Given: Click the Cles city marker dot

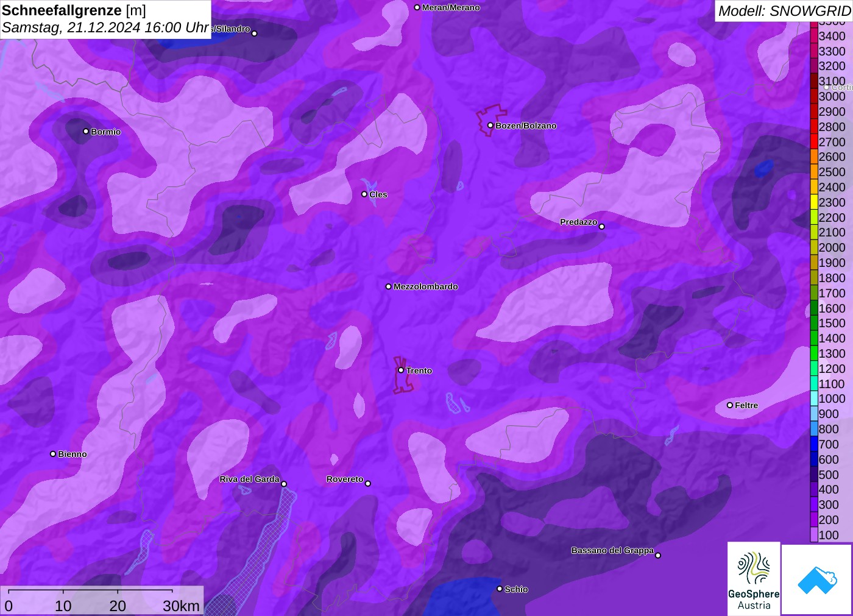Looking at the screenshot, I should pos(364,194).
